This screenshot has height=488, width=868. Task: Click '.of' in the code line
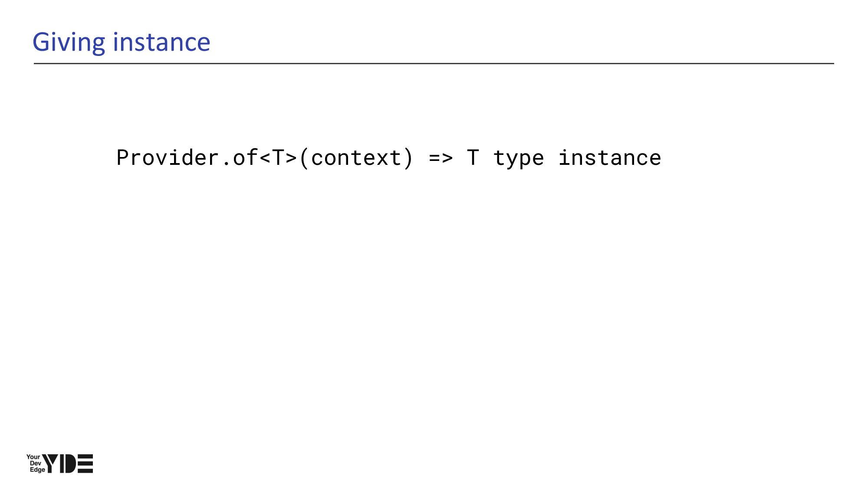239,157
